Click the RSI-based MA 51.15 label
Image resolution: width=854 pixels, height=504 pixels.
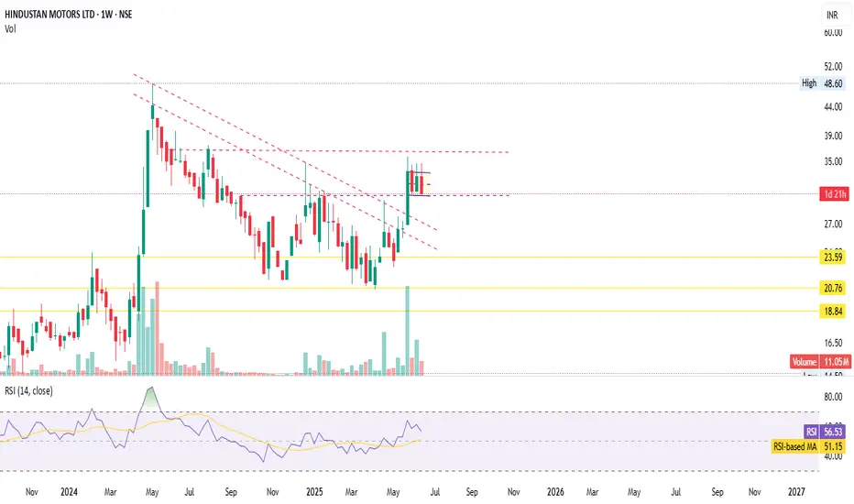click(x=809, y=446)
